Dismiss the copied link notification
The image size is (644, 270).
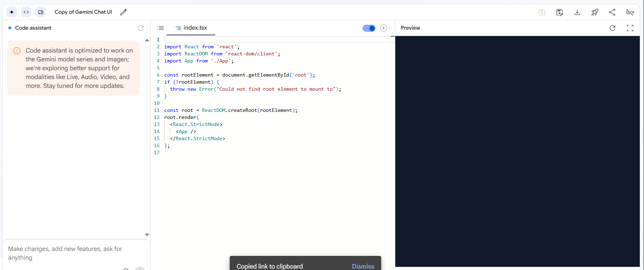(x=363, y=266)
